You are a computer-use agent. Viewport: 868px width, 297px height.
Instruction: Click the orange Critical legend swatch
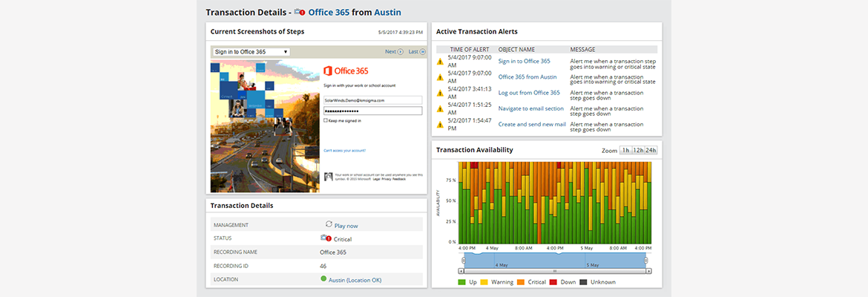(x=521, y=282)
